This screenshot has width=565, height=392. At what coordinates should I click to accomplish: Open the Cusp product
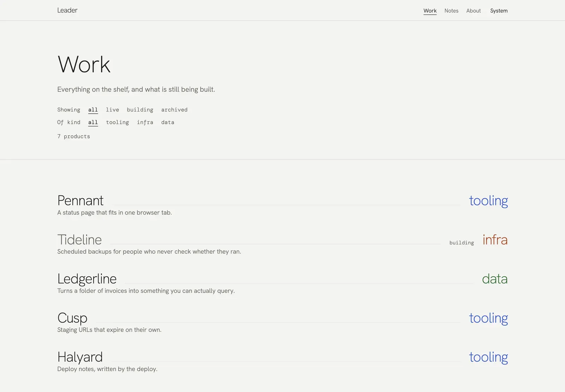[72, 318]
